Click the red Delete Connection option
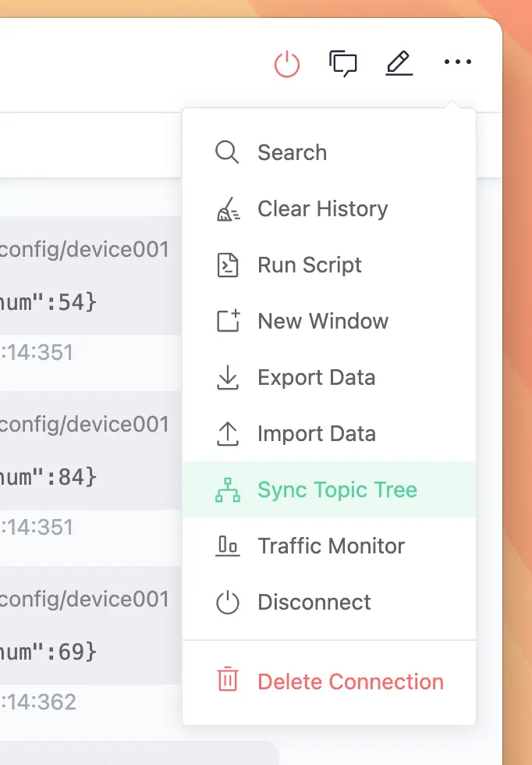 pos(350,681)
